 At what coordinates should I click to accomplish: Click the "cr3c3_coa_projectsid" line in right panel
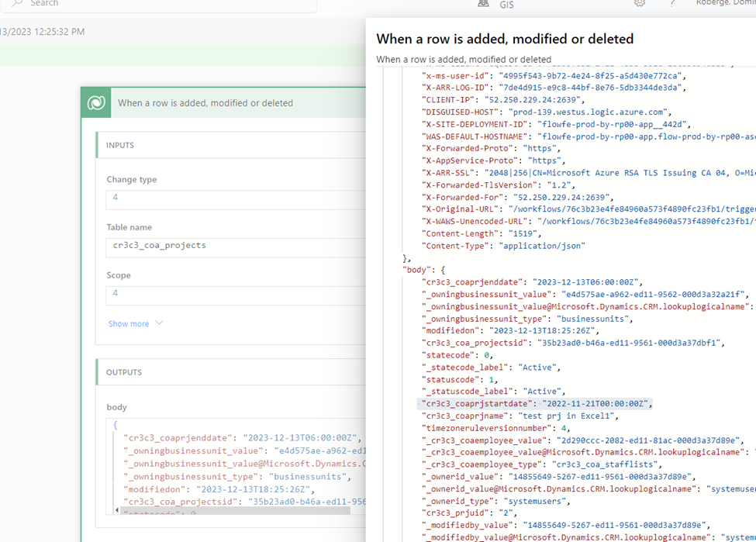[x=573, y=343]
